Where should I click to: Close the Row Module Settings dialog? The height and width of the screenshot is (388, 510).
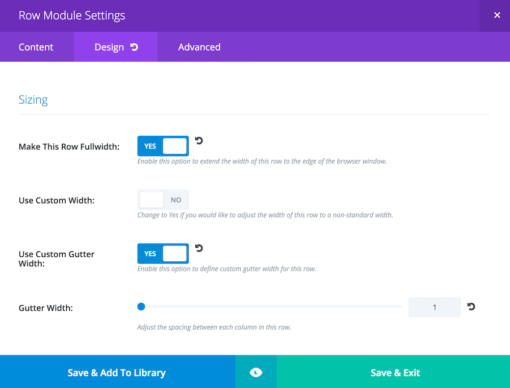497,15
